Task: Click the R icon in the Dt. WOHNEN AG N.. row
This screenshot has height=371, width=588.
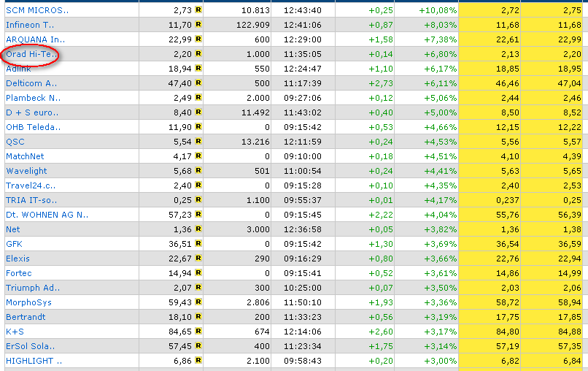Action: click(198, 215)
